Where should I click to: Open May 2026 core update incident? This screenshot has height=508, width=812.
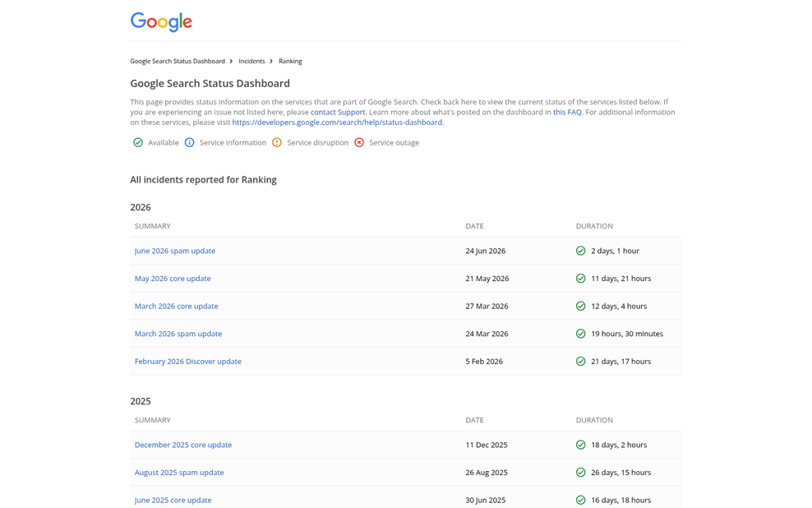pos(173,279)
